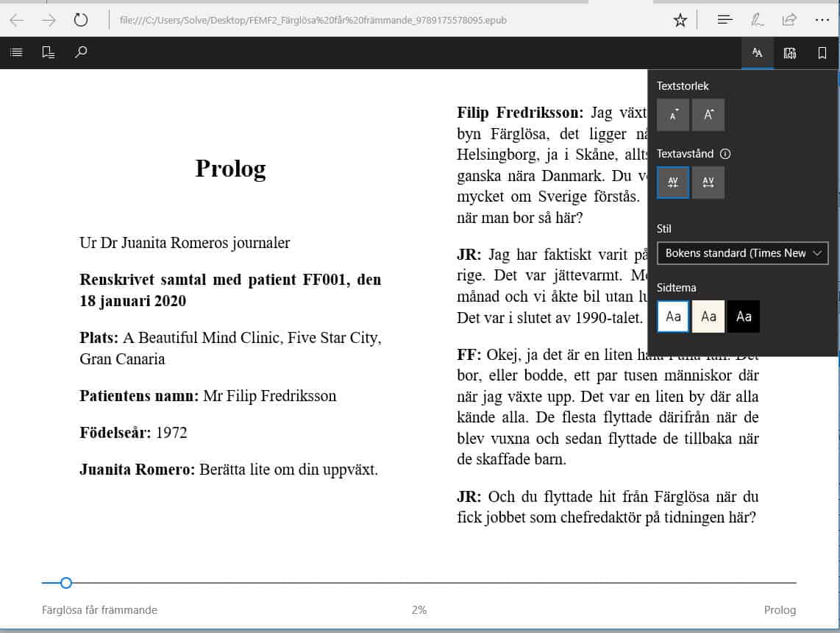Open the table of contents
The image size is (840, 633).
point(17,52)
